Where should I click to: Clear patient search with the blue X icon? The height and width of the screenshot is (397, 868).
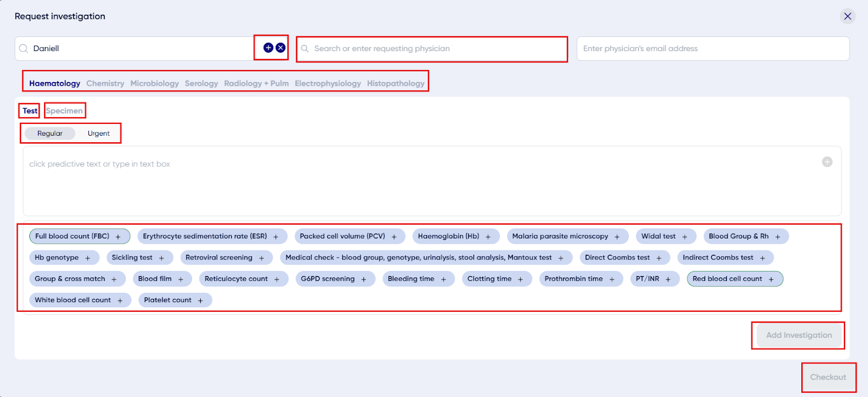click(280, 48)
